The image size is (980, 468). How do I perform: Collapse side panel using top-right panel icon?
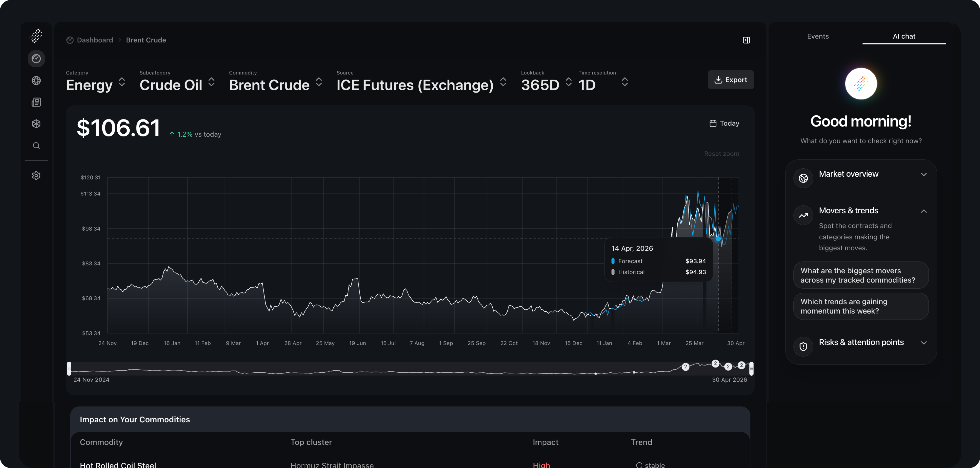tap(746, 40)
